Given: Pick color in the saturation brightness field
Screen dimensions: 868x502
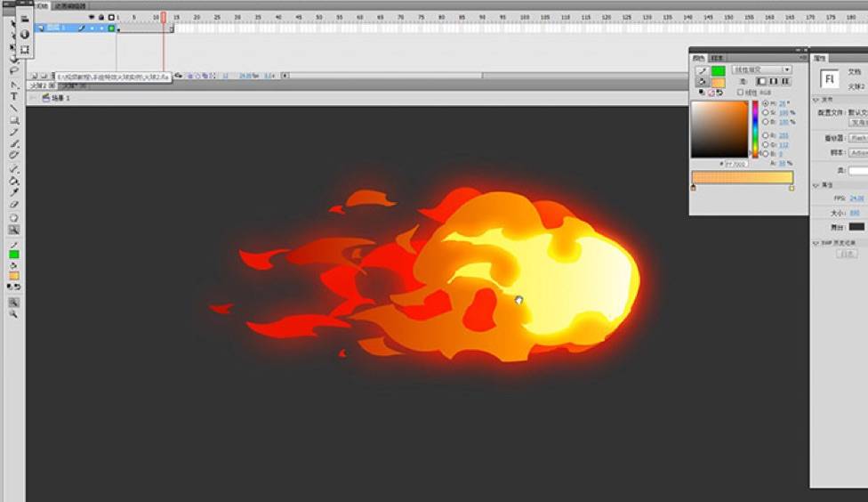Looking at the screenshot, I should 719,130.
